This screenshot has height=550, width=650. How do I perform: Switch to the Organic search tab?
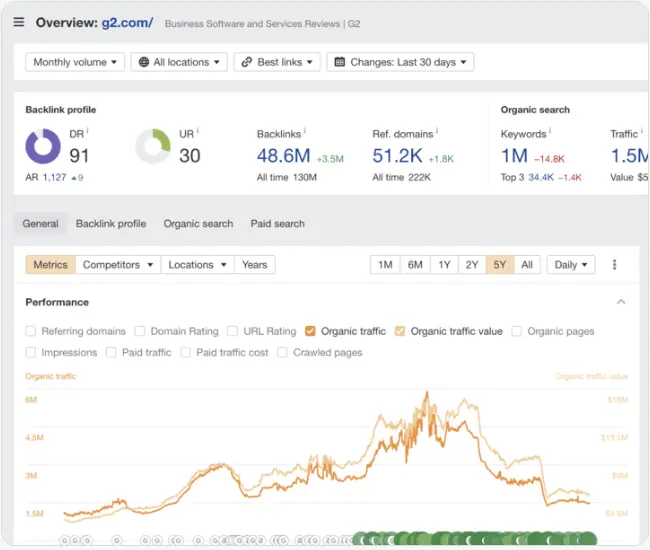(x=198, y=224)
